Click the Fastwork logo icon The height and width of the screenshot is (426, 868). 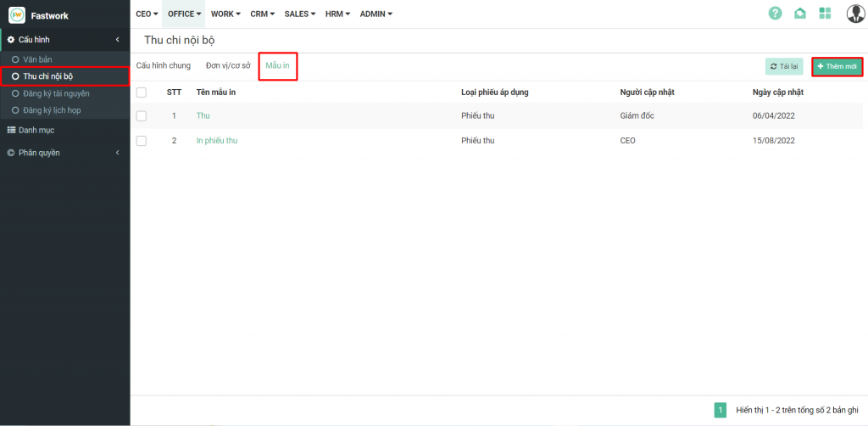click(17, 14)
